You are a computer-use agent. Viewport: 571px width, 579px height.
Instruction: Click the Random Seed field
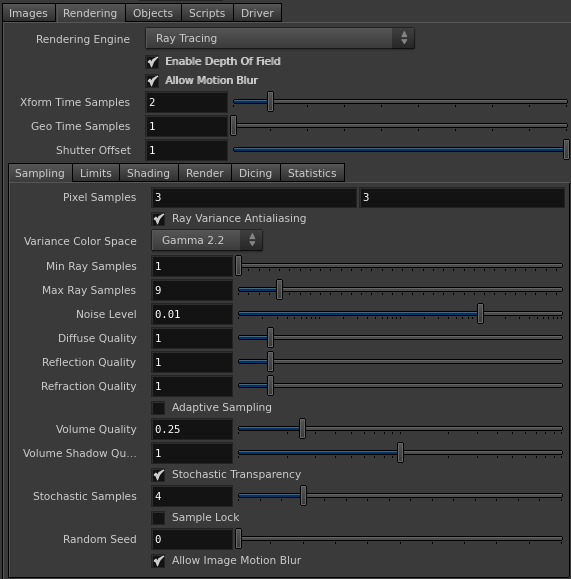192,539
